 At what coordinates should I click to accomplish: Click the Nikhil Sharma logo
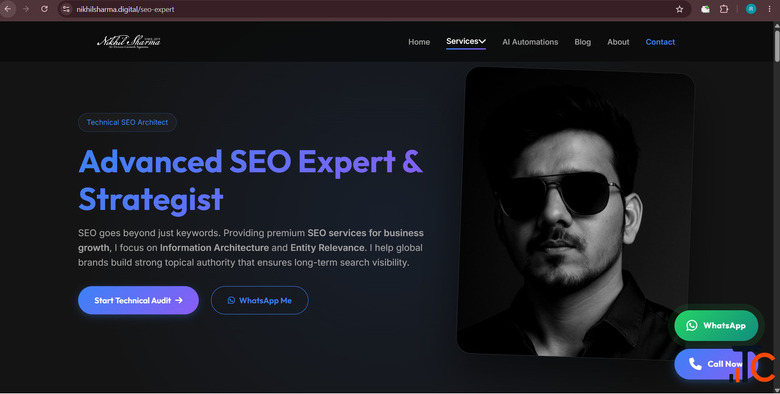(128, 41)
